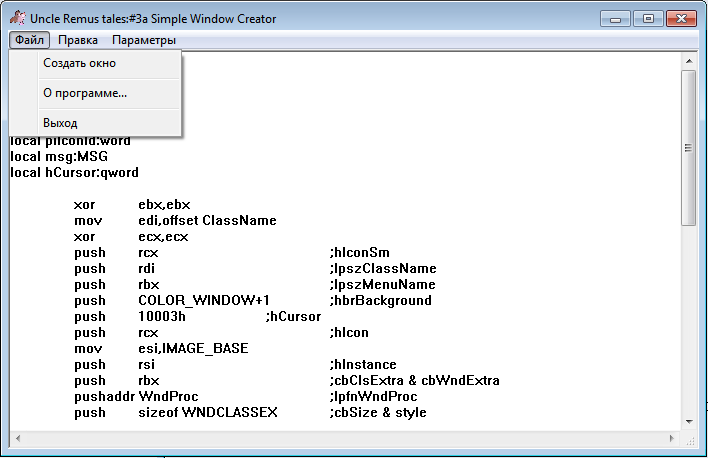This screenshot has height=458, width=708.
Task: Click the vertical scrollbar down arrow
Action: point(689,422)
